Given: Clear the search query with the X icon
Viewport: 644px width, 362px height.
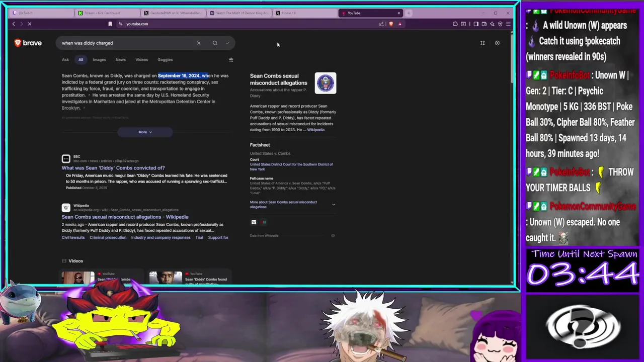Looking at the screenshot, I should pos(199,43).
